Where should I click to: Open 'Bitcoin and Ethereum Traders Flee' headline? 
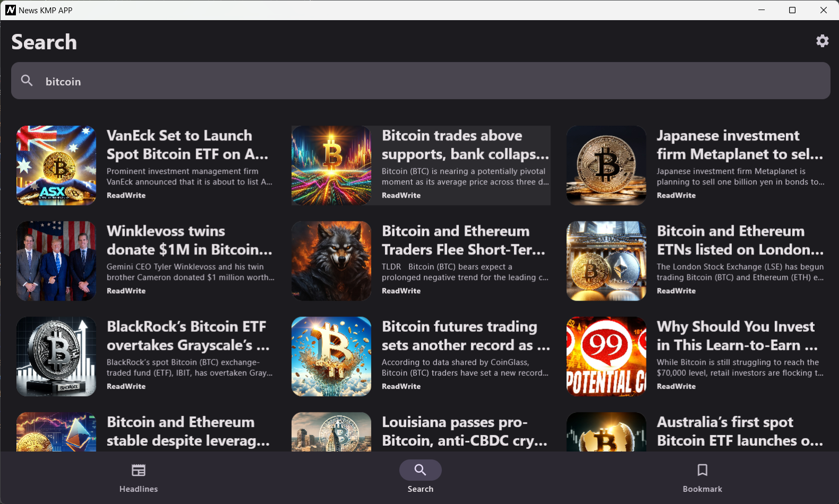464,240
